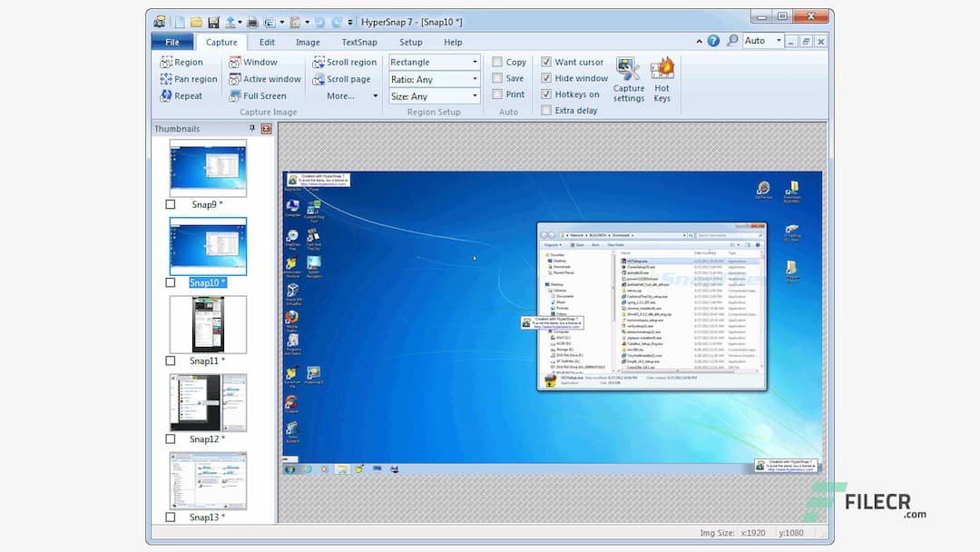This screenshot has height=552, width=980.
Task: Open Capture settings
Action: coord(628,77)
